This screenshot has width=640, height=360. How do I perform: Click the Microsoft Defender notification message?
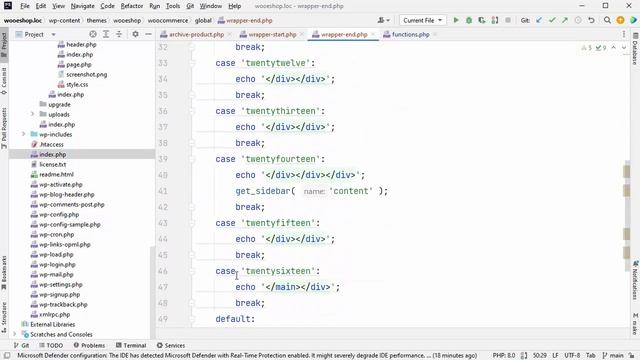pyautogui.click(x=247, y=356)
